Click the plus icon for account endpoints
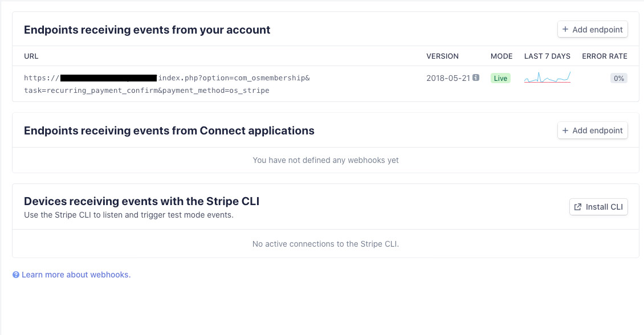This screenshot has height=335, width=644. click(565, 30)
